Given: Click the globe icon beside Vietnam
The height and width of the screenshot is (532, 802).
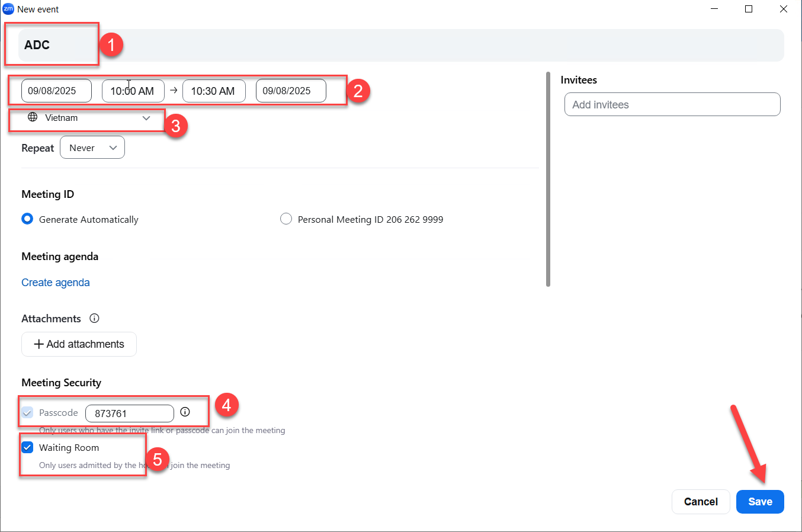Looking at the screenshot, I should coord(33,117).
